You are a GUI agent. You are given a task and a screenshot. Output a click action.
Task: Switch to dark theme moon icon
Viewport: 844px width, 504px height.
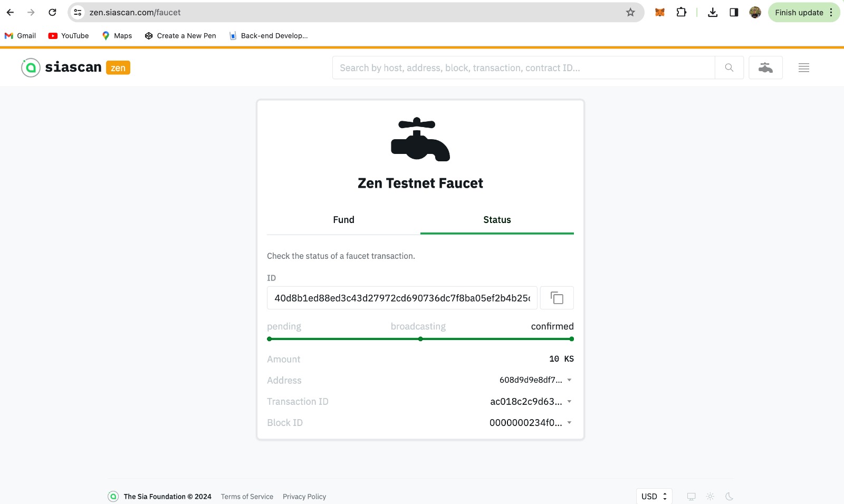coord(729,497)
